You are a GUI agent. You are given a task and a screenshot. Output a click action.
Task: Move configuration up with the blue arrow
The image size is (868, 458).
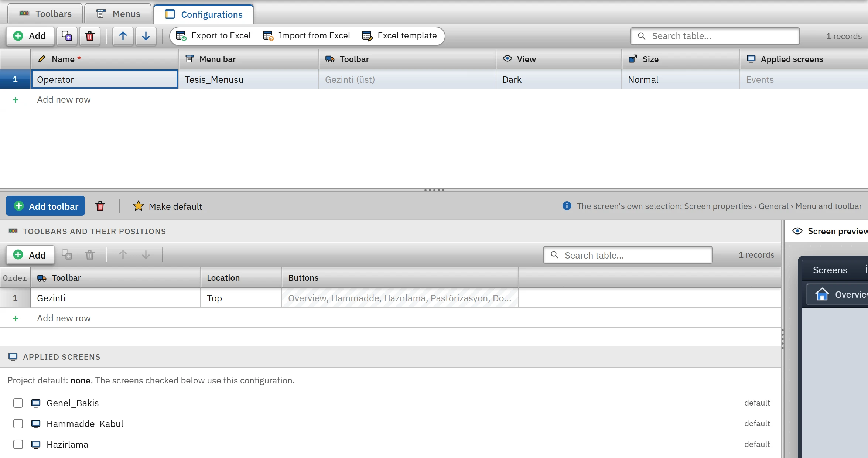(123, 36)
